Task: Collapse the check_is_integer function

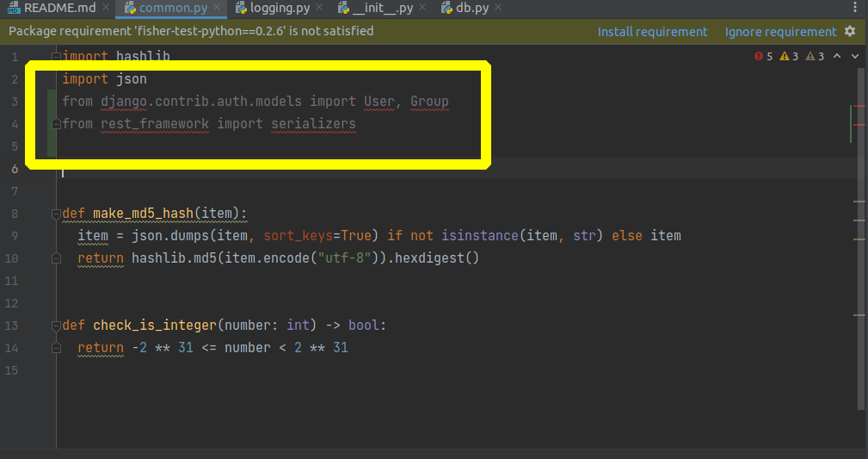Action: click(56, 326)
